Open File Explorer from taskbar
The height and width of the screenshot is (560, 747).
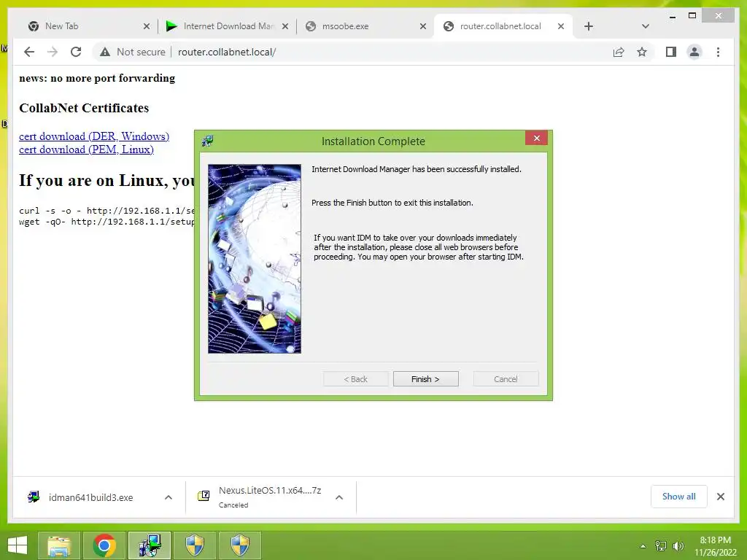pos(58,545)
